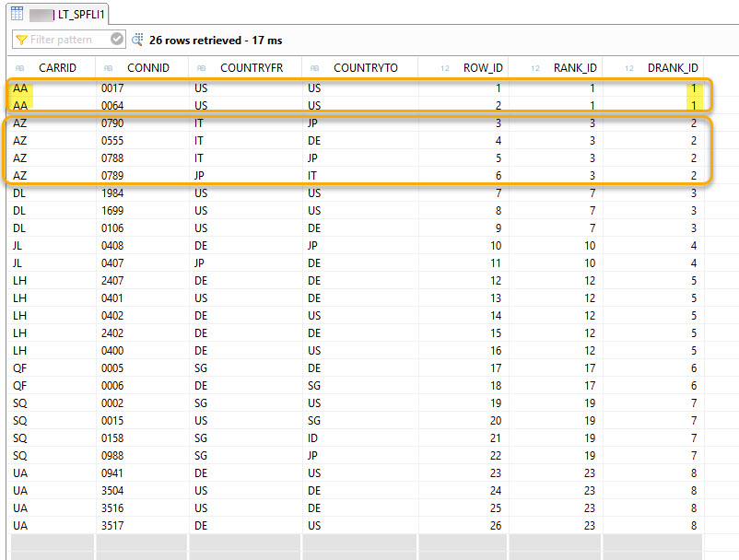This screenshot has height=560, width=739.
Task: Click the RANK_ID column header
Action: coord(575,68)
